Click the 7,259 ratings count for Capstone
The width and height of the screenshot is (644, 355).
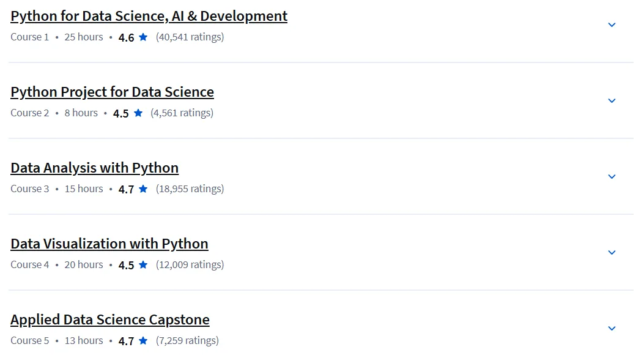click(187, 341)
